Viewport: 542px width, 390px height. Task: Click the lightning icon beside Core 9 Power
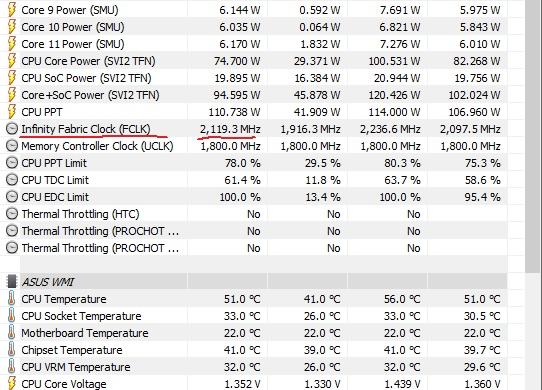(11, 9)
